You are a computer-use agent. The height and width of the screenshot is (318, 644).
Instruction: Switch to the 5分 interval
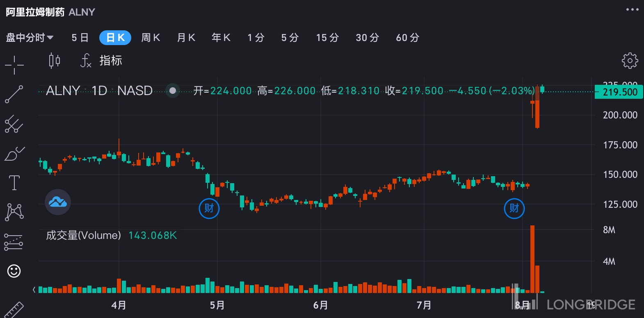tap(290, 38)
